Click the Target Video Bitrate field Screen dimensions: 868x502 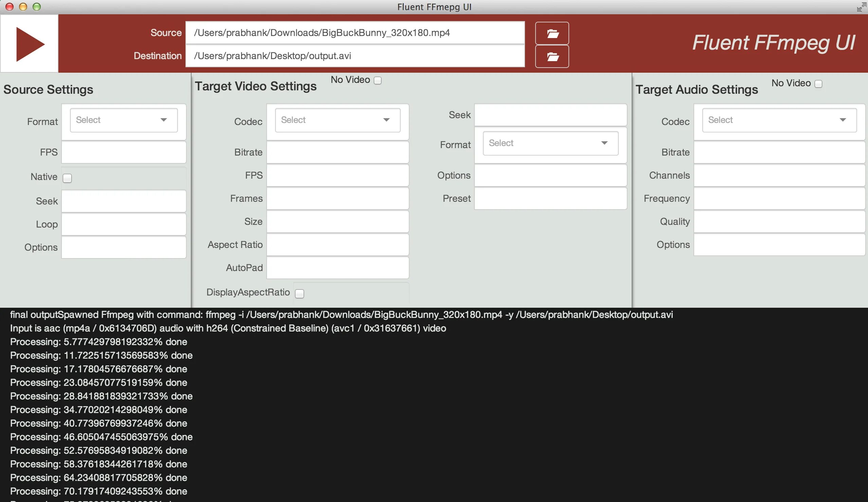pos(337,152)
